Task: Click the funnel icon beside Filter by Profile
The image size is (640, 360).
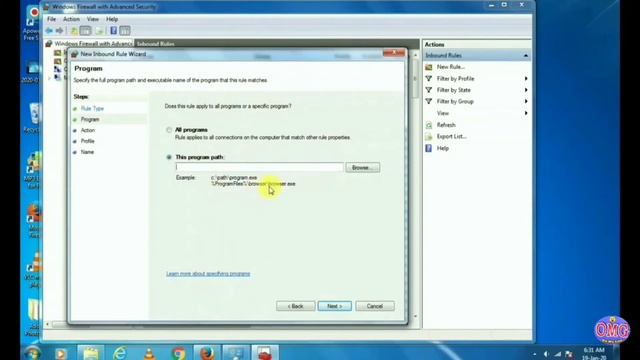Action: (429, 78)
